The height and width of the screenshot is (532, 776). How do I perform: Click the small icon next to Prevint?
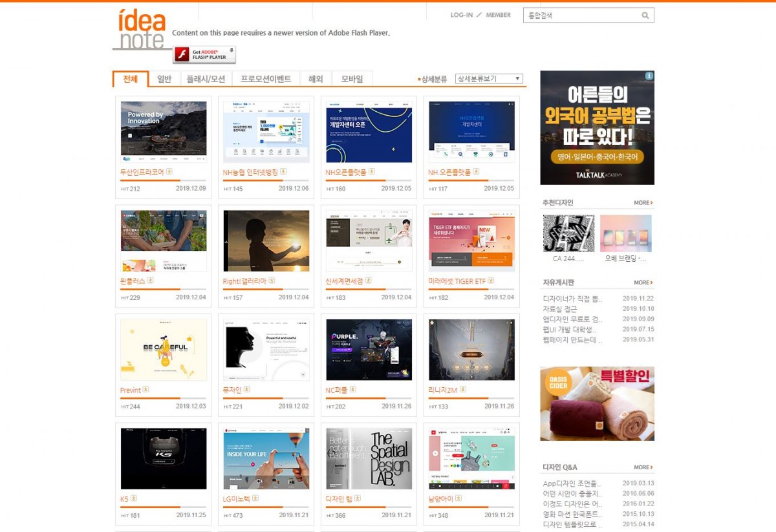point(146,390)
